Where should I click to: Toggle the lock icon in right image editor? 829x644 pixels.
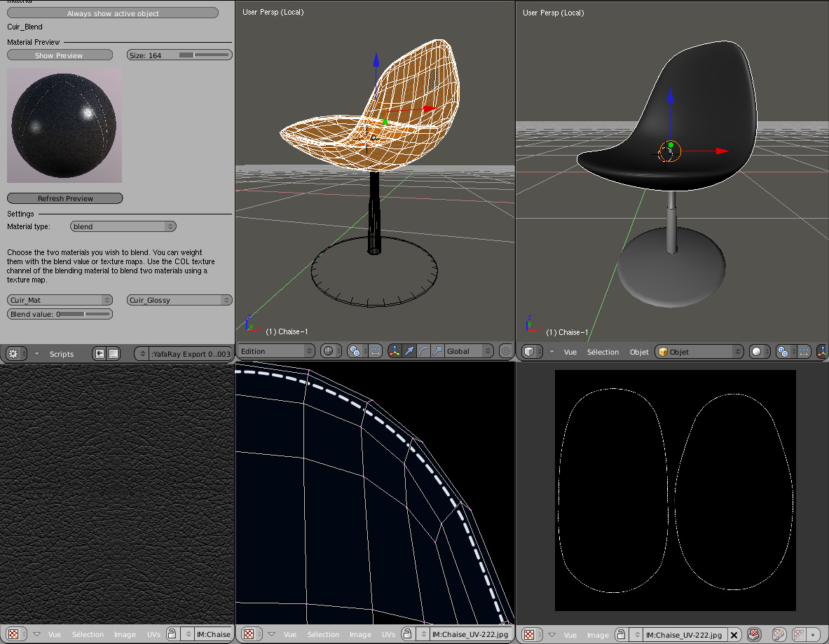621,634
